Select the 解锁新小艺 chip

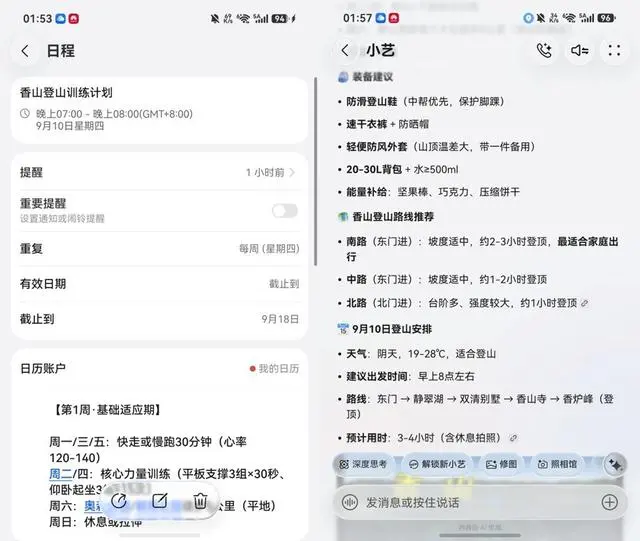click(x=437, y=464)
